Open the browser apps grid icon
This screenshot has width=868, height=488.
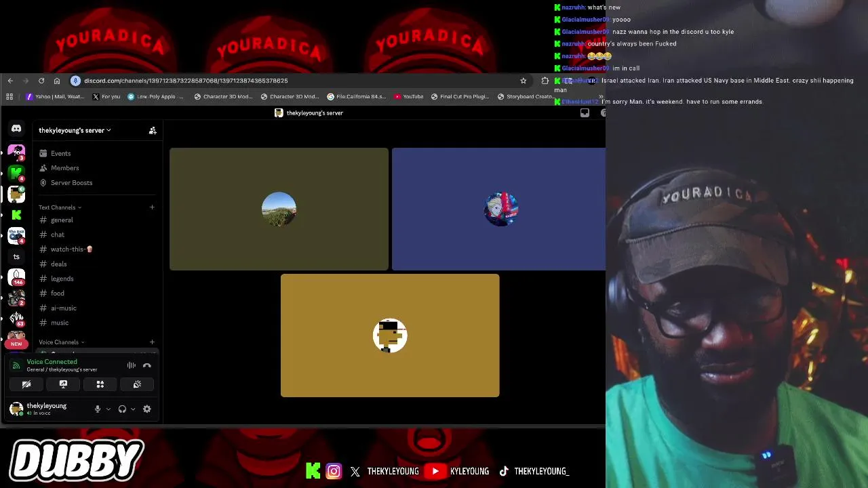pos(9,96)
